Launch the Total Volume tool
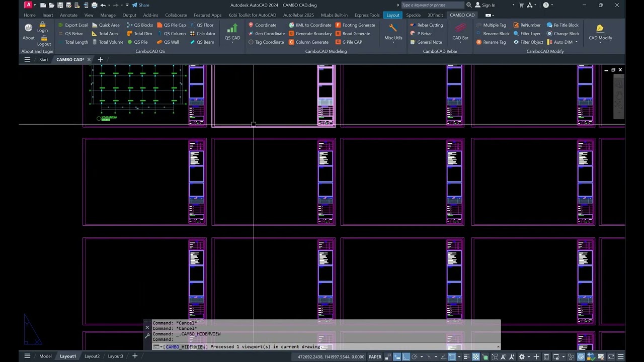The width and height of the screenshot is (644, 362). (x=107, y=42)
